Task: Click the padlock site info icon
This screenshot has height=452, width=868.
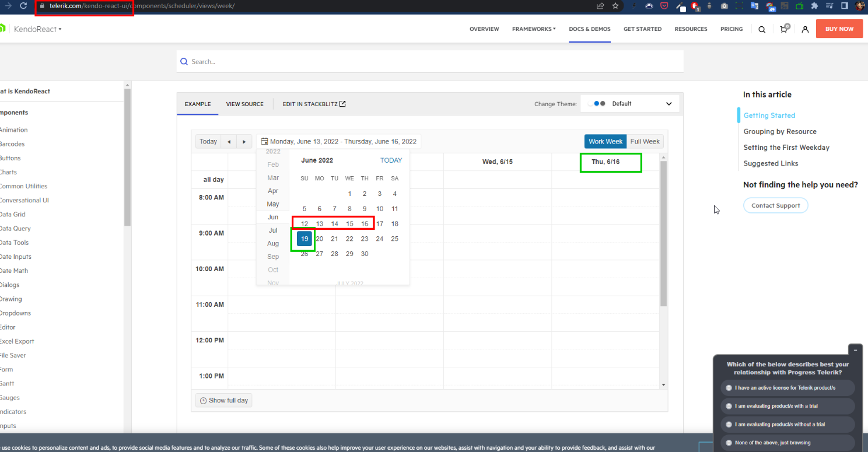Action: [41, 6]
